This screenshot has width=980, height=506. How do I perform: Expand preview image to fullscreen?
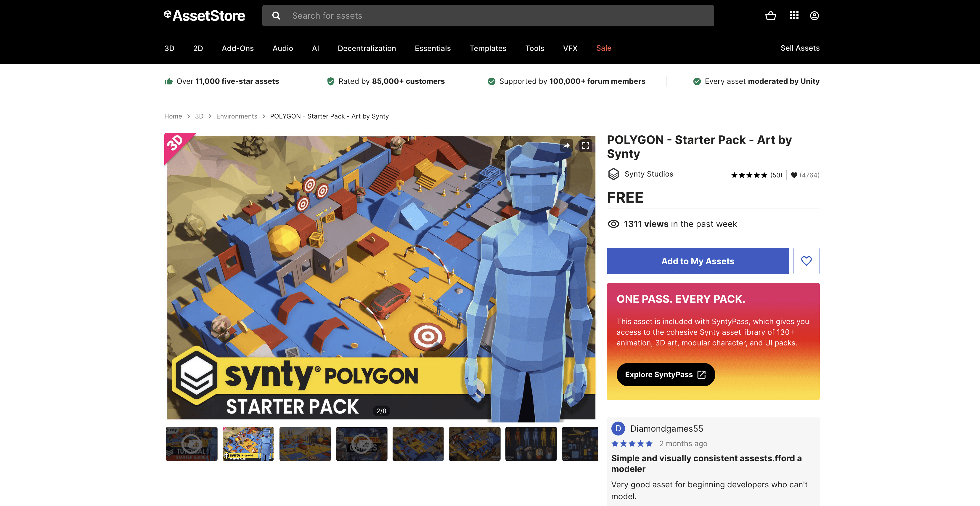586,145
